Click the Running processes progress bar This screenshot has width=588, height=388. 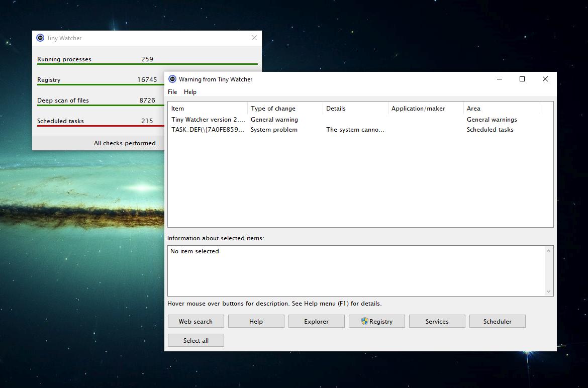(147, 64)
